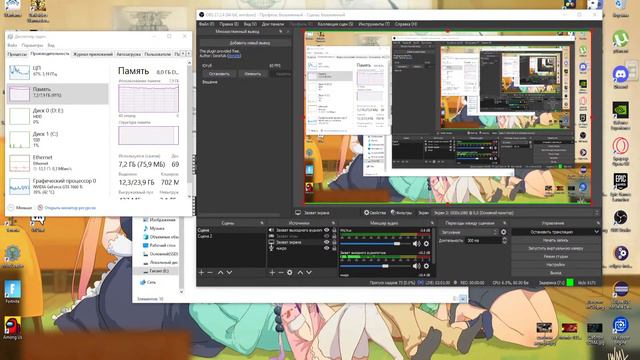Viewport: 640px width, 360px height.
Task: Collapse Task Manager with the Fewer details chevron
Action: pyautogui.click(x=11, y=207)
